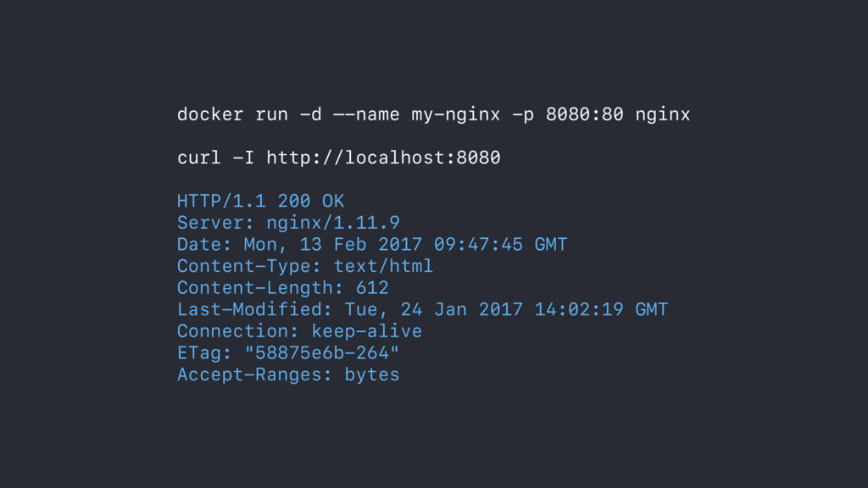
Task: Click the --name flag in docker command
Action: (x=366, y=114)
